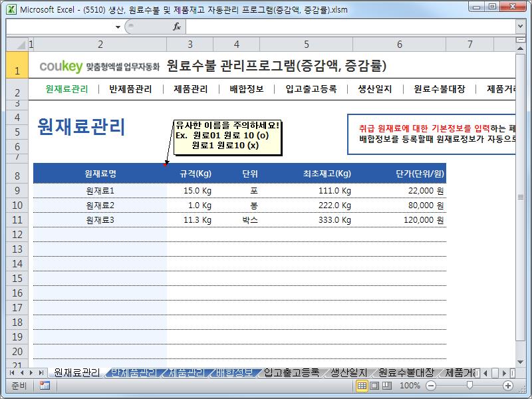Screen dimensions: 532x399
Task: Select the 생산일지 sheet tab
Action: 348,373
